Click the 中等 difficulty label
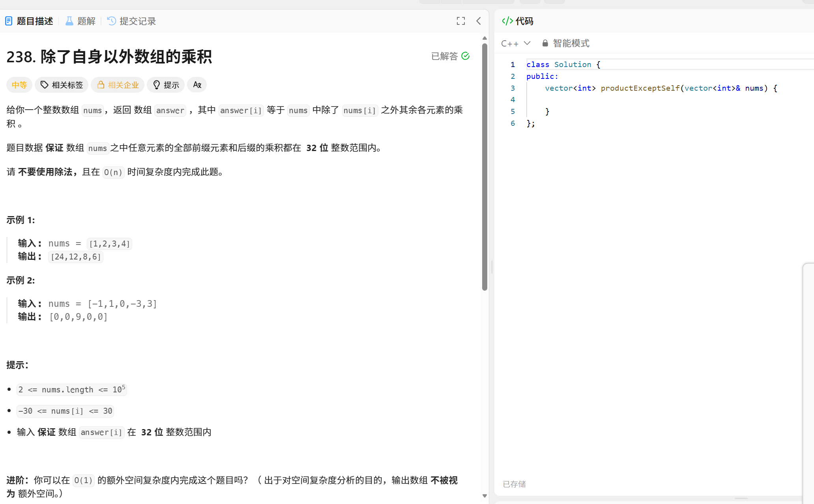 19,85
